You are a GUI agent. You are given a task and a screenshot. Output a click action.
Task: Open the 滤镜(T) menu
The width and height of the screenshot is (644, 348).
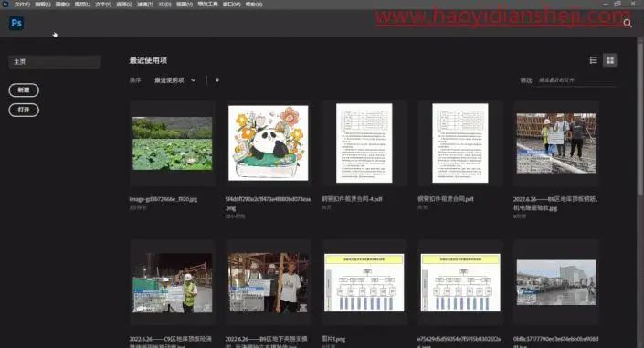click(x=145, y=4)
